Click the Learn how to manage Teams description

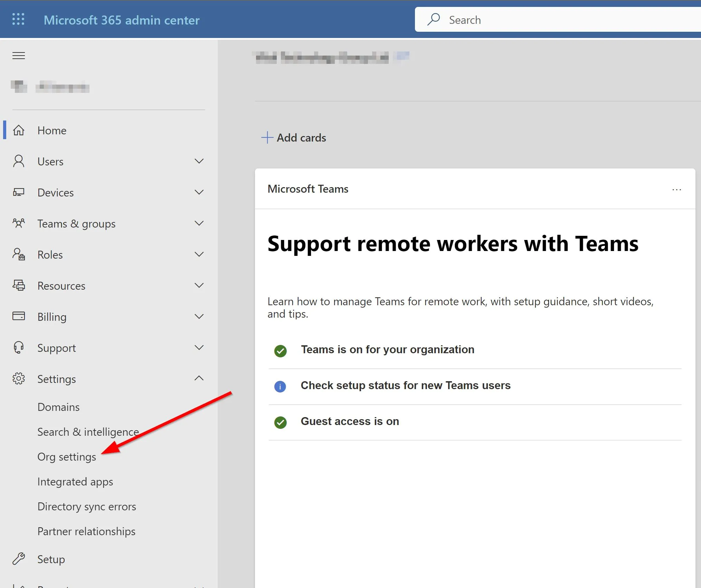(x=461, y=307)
